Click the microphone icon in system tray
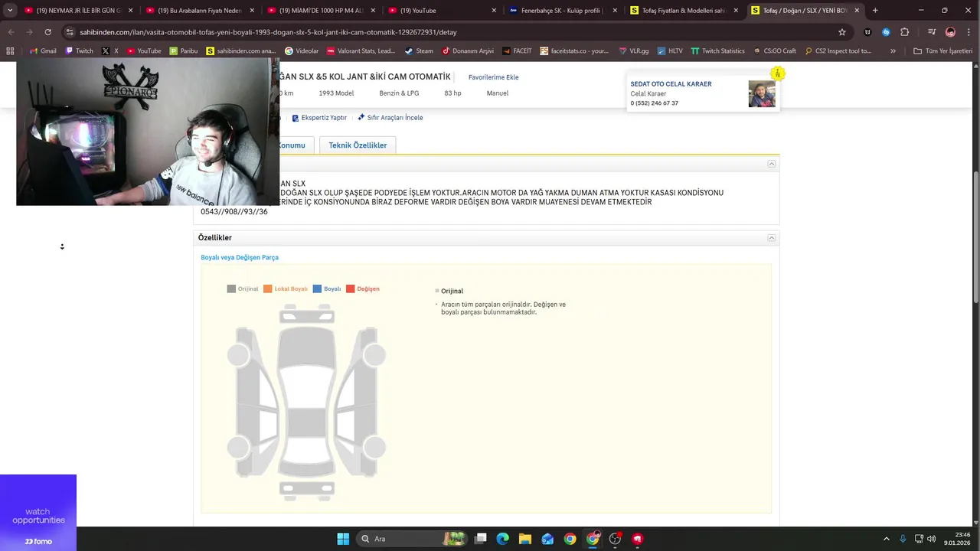Viewport: 980px width, 551px height. click(x=903, y=539)
